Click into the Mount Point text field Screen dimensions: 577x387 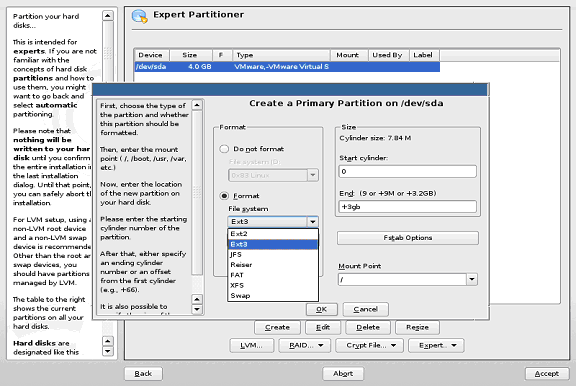402,280
